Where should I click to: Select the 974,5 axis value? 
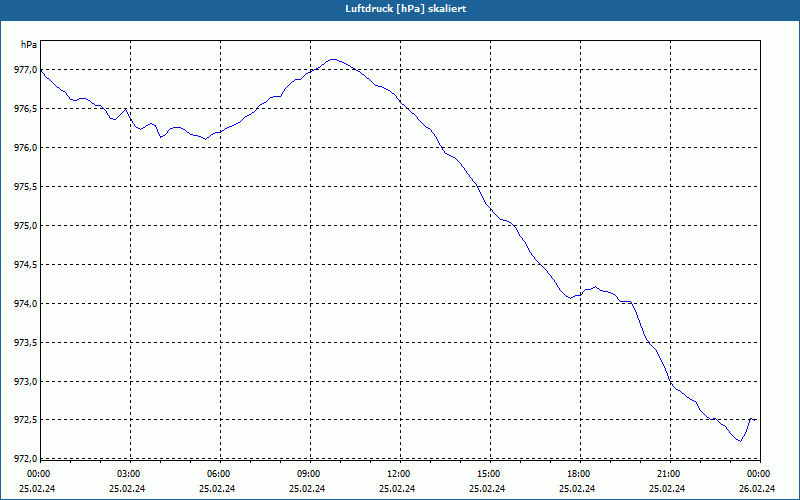coord(25,265)
